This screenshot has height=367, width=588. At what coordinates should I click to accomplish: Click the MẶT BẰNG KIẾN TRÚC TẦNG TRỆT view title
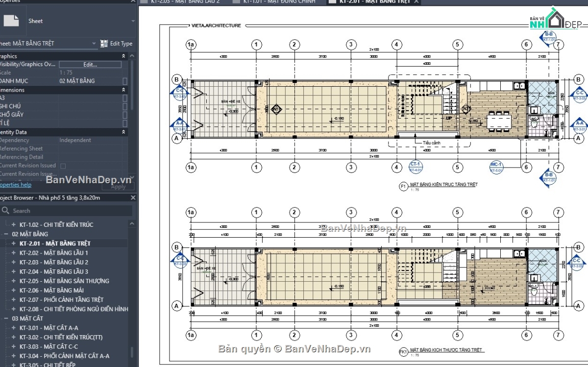(x=444, y=185)
